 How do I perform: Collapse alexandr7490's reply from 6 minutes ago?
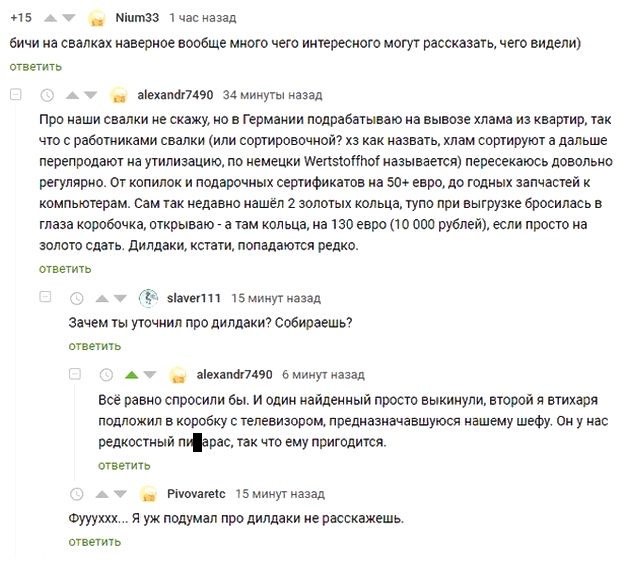tap(76, 374)
